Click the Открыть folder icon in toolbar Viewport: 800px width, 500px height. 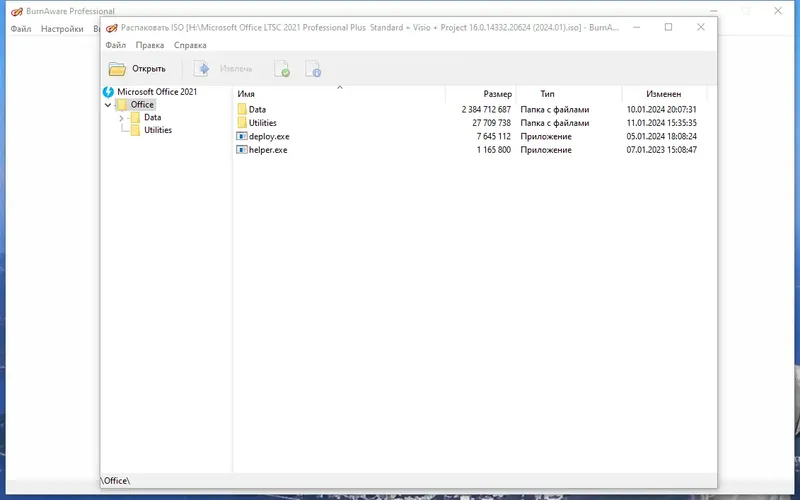tap(117, 69)
